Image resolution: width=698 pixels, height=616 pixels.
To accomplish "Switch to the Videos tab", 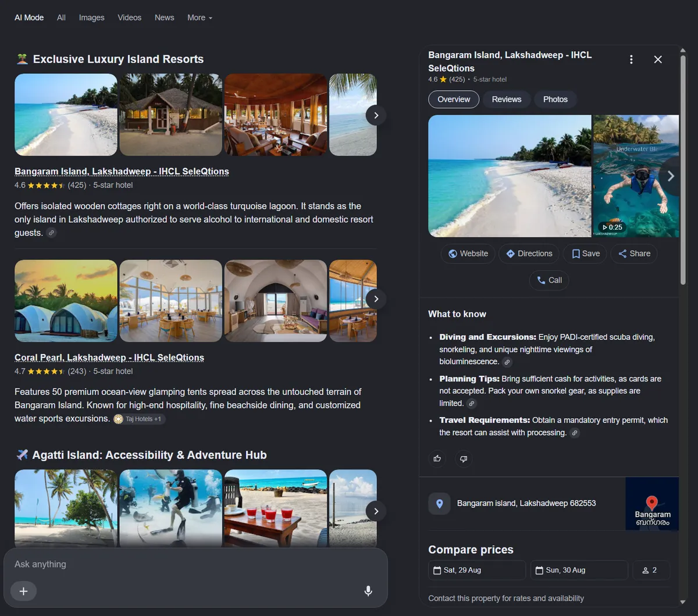I will click(x=129, y=17).
